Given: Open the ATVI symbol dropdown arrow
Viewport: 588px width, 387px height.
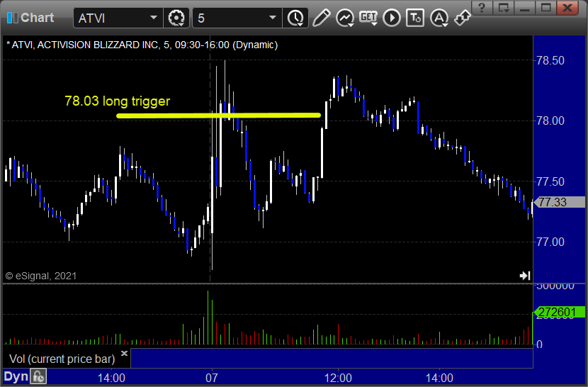Looking at the screenshot, I should [154, 18].
